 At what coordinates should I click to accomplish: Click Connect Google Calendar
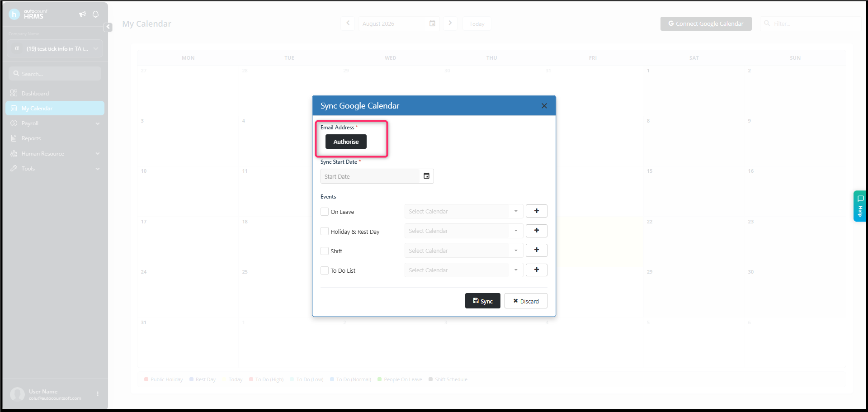tap(706, 24)
